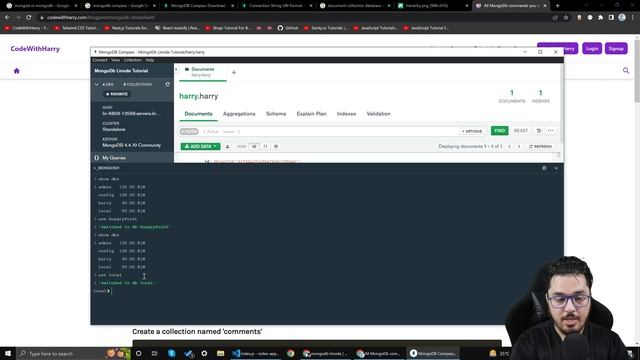Viewport: 640px width, 360px height.
Task: Refresh the databases list in Compass sidebar
Action: (x=167, y=84)
